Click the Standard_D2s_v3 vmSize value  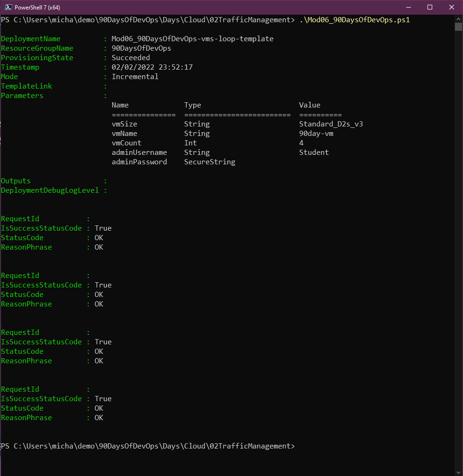331,124
